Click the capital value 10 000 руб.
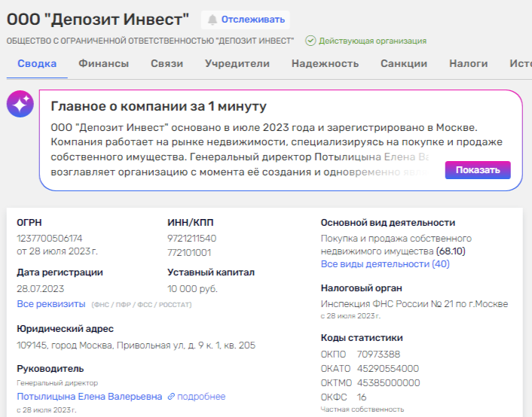This screenshot has width=532, height=417. (192, 289)
